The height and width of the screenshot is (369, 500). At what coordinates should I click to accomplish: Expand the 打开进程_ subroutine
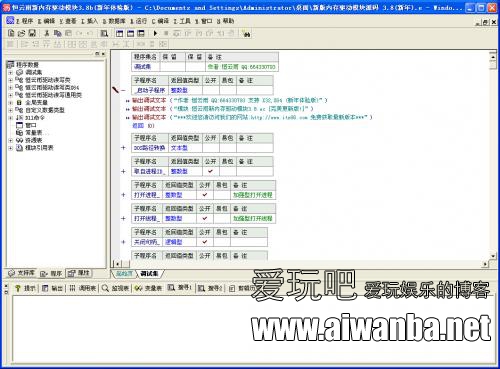tap(123, 195)
